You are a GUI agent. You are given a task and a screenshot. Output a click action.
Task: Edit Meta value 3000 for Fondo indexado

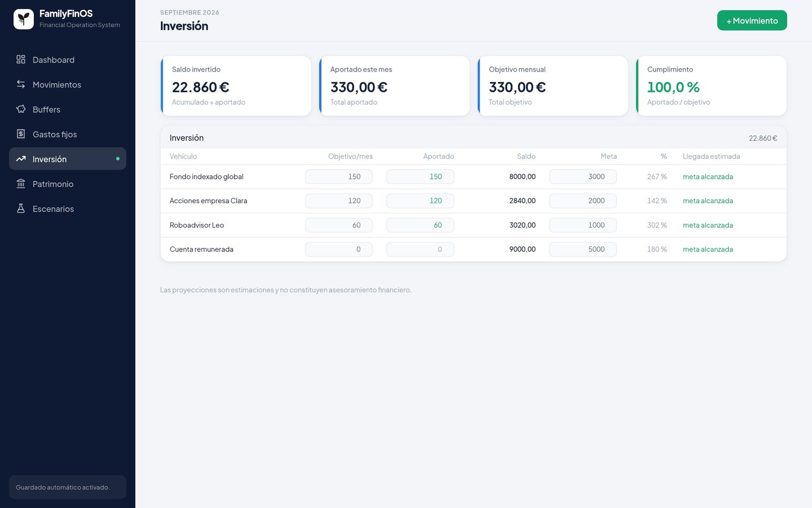pyautogui.click(x=583, y=177)
